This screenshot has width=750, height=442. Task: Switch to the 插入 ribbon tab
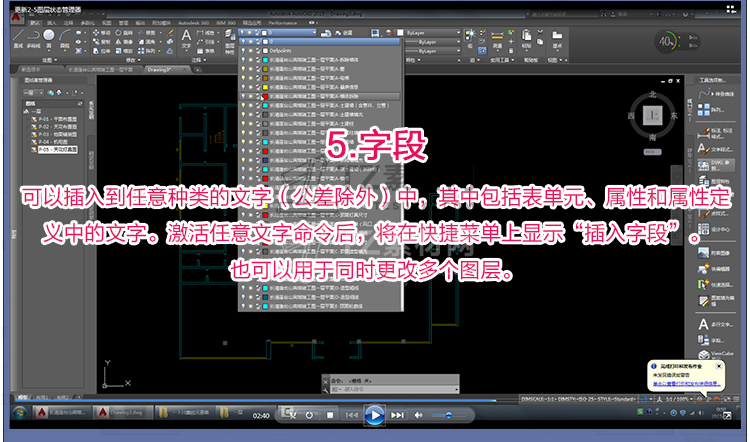click(52, 22)
